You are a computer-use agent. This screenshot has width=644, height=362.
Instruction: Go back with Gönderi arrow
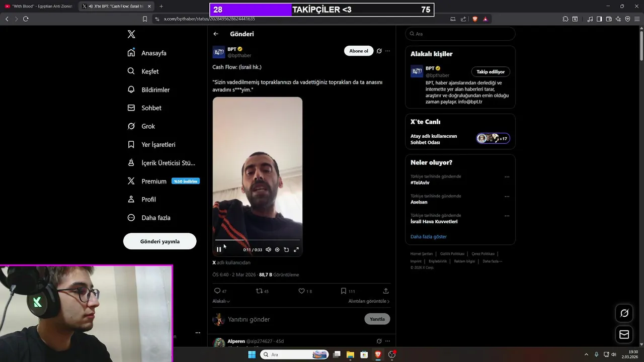pyautogui.click(x=216, y=34)
